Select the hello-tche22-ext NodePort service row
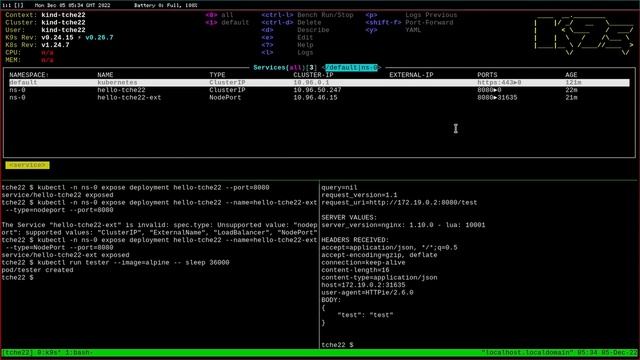The width and height of the screenshot is (640, 360). 319,98
